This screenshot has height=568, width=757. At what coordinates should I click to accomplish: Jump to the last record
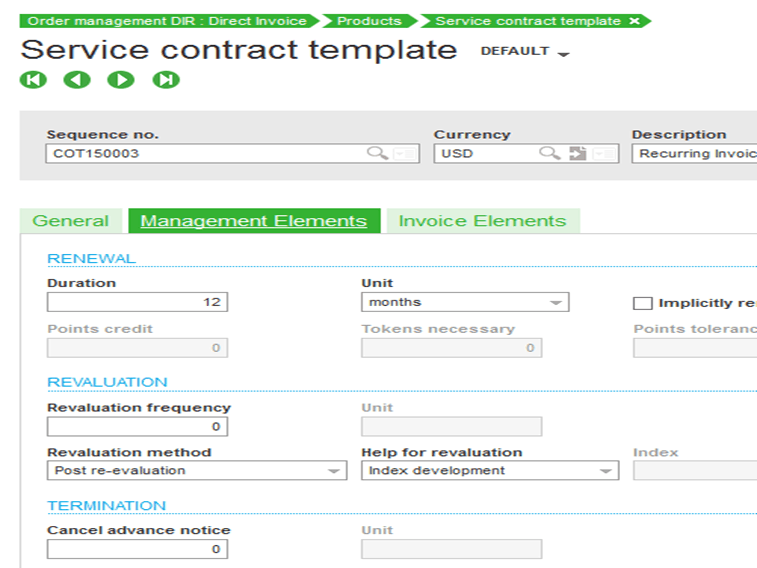(x=166, y=80)
